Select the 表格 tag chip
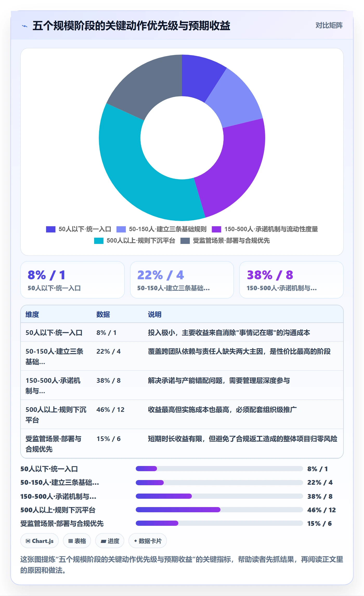Screen dimensions: 364x596 pos(77,541)
